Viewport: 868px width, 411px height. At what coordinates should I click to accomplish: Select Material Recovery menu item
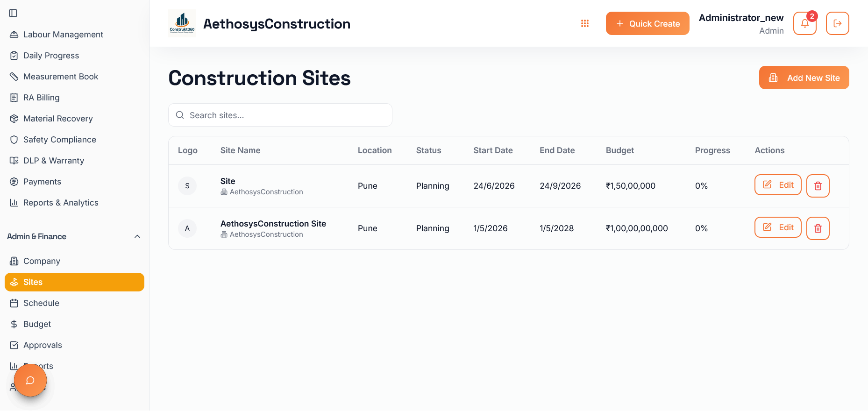click(74, 119)
